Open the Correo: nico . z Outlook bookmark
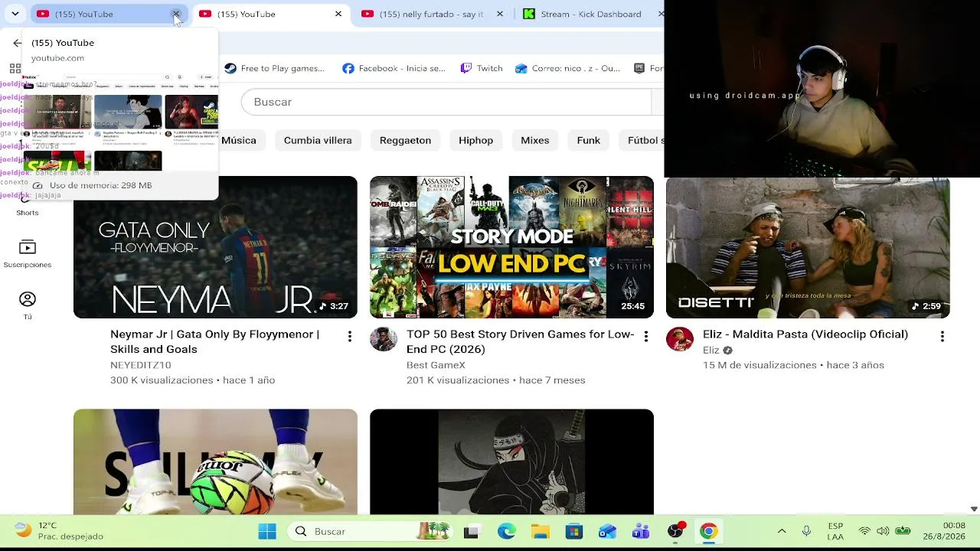 [x=567, y=68]
